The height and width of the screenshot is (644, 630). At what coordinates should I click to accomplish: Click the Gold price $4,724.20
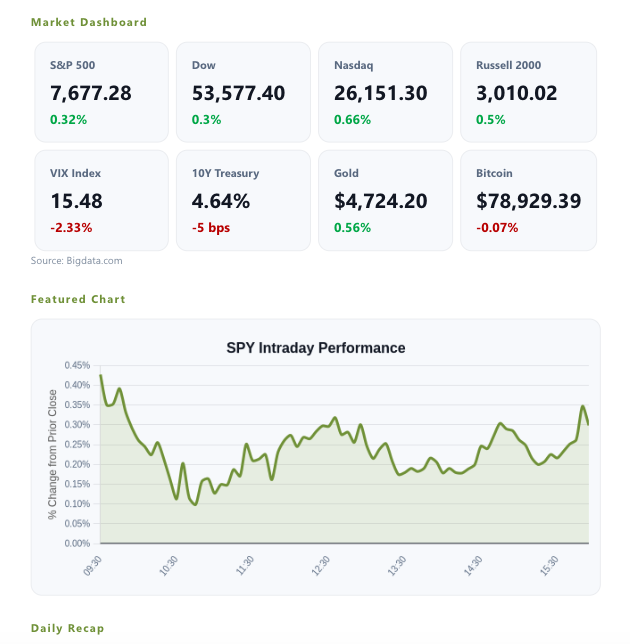click(x=381, y=201)
